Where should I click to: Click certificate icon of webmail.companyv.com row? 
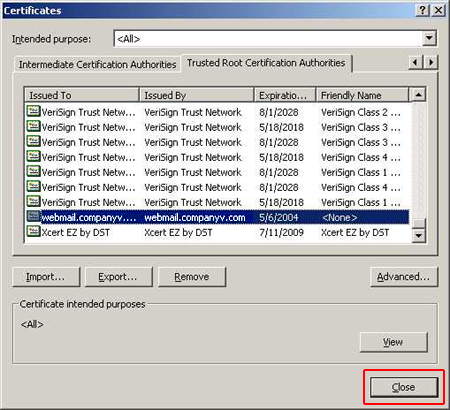33,217
